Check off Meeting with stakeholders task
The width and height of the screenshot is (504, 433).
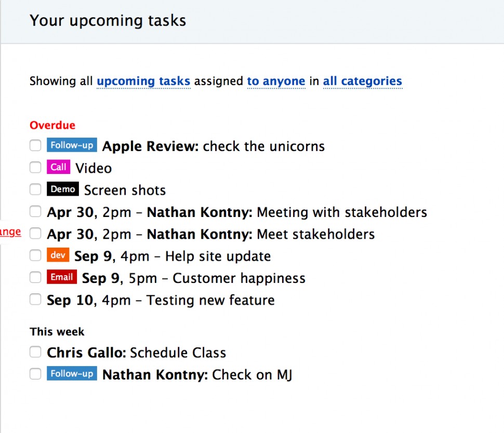click(35, 212)
